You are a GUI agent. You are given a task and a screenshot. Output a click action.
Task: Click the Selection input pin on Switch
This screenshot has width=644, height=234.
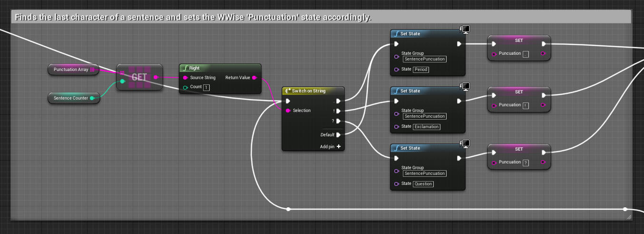(287, 111)
